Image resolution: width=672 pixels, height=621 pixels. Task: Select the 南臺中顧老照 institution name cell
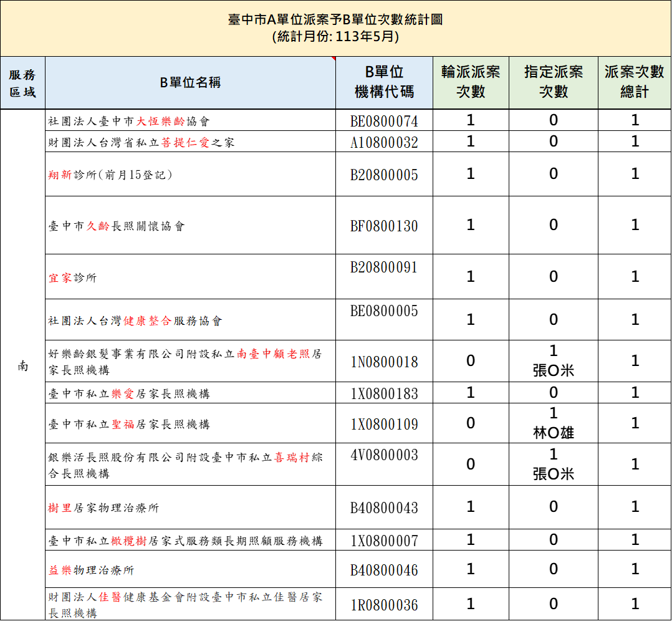(x=190, y=361)
